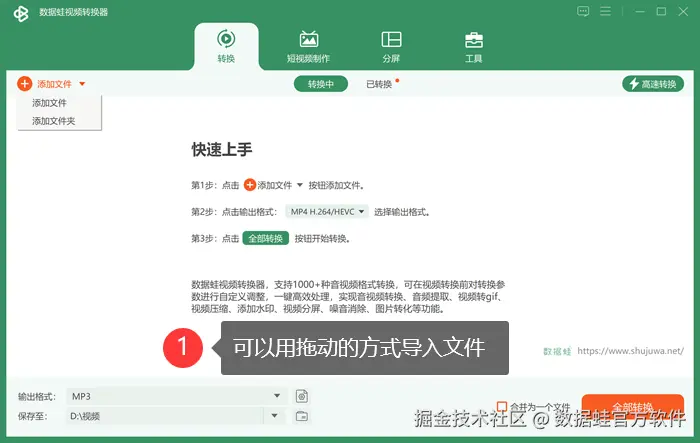Click the orange plus add-file icon
Screen dimensions: 700x443
[x=25, y=84]
